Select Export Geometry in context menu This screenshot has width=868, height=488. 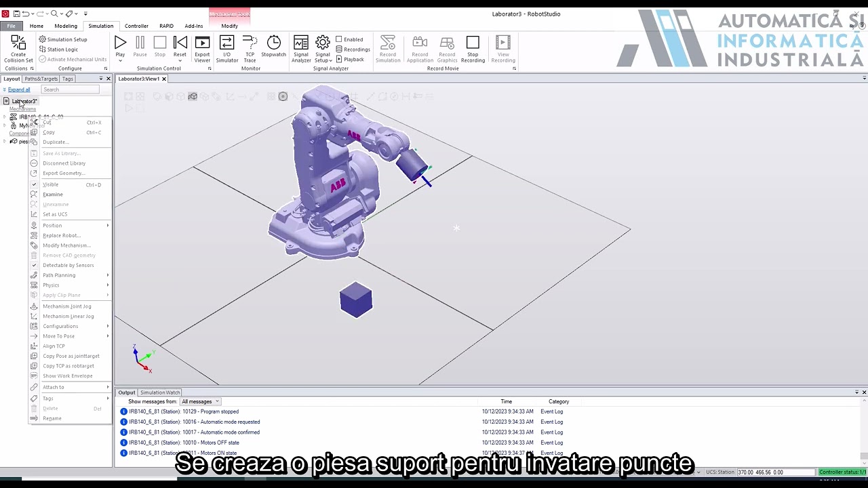point(64,173)
